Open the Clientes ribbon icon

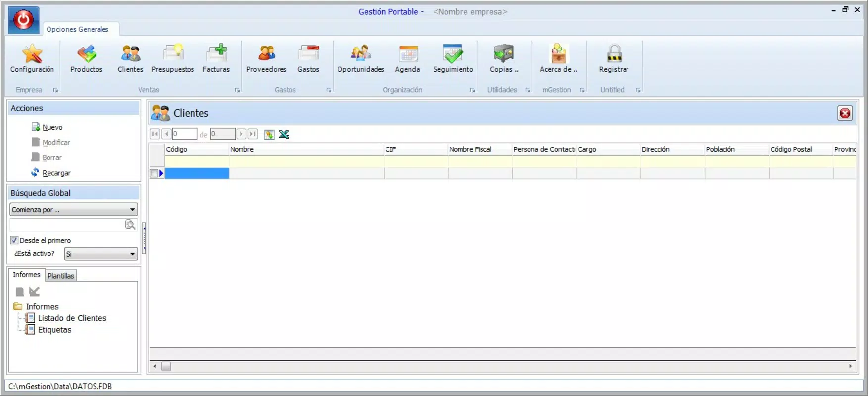pyautogui.click(x=130, y=58)
